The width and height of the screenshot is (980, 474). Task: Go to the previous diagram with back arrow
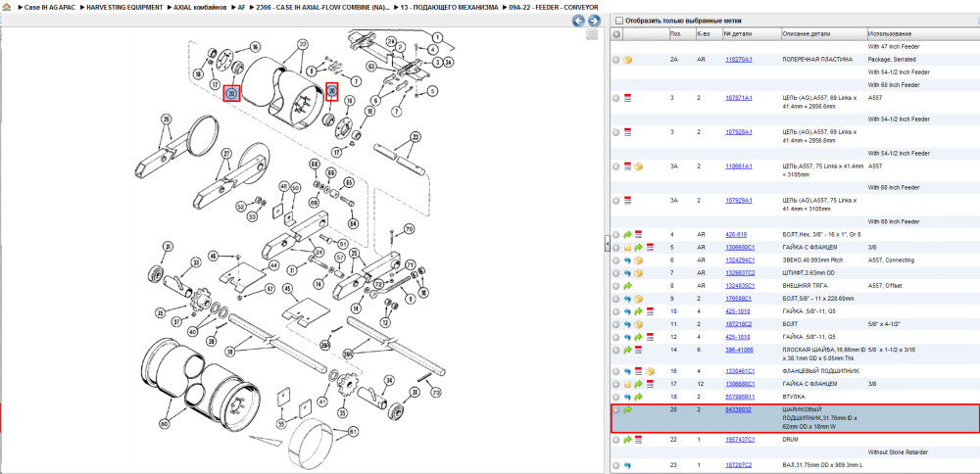pos(579,22)
